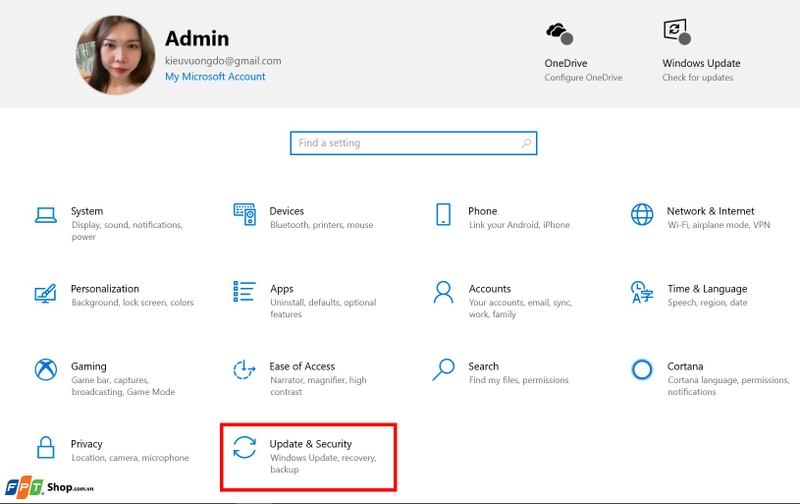Click the Admin profile picture
This screenshot has height=504, width=800.
[116, 55]
